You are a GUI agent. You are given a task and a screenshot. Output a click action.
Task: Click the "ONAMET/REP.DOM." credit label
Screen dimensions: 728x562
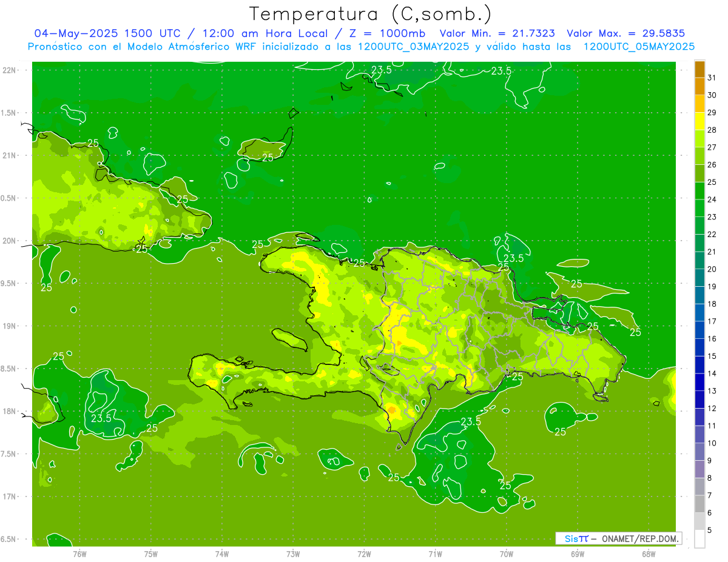coord(641,538)
